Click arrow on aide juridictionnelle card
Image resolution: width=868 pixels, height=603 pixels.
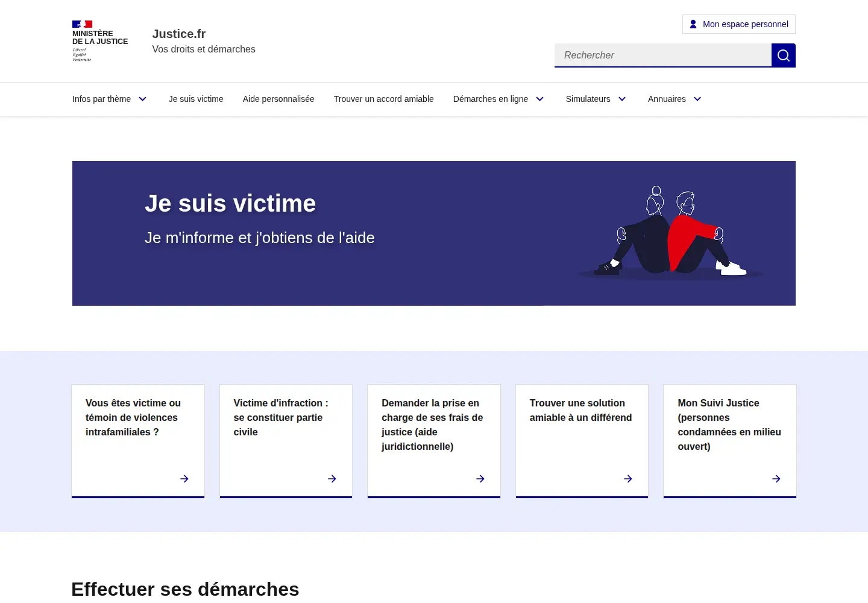coord(480,479)
